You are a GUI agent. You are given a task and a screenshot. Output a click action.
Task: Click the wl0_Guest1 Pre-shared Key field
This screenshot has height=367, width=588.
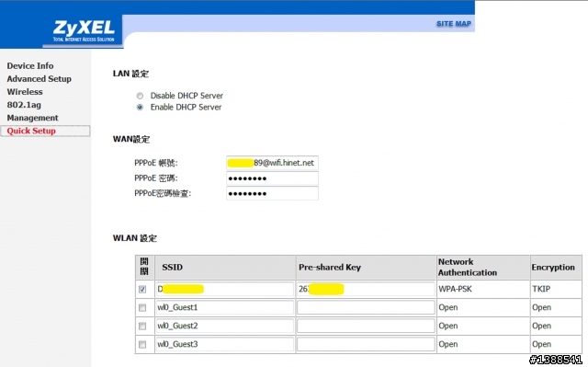[x=366, y=307]
